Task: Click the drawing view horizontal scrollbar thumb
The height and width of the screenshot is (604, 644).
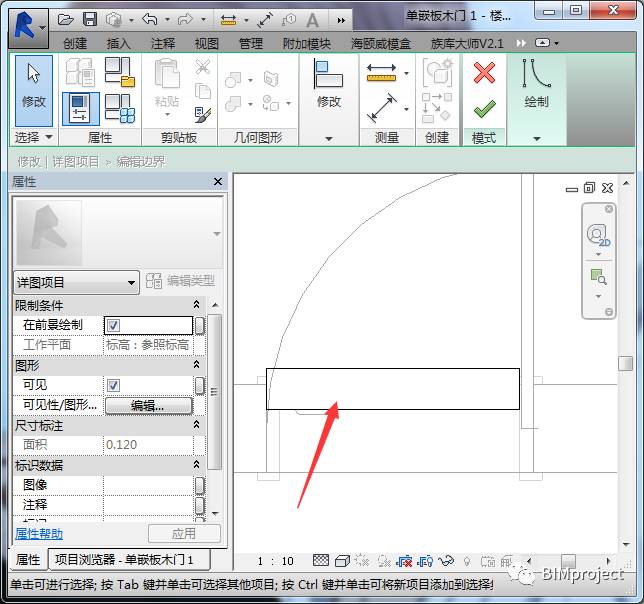Action: point(568,560)
